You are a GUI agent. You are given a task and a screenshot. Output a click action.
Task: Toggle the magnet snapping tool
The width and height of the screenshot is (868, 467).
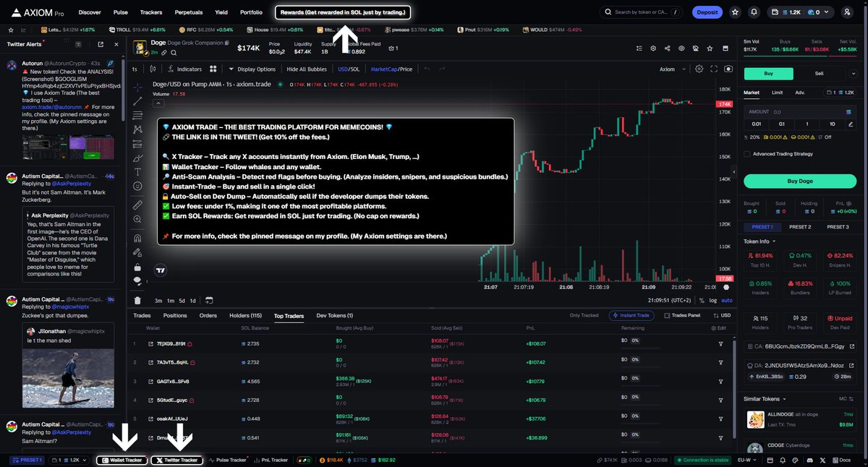click(x=137, y=238)
